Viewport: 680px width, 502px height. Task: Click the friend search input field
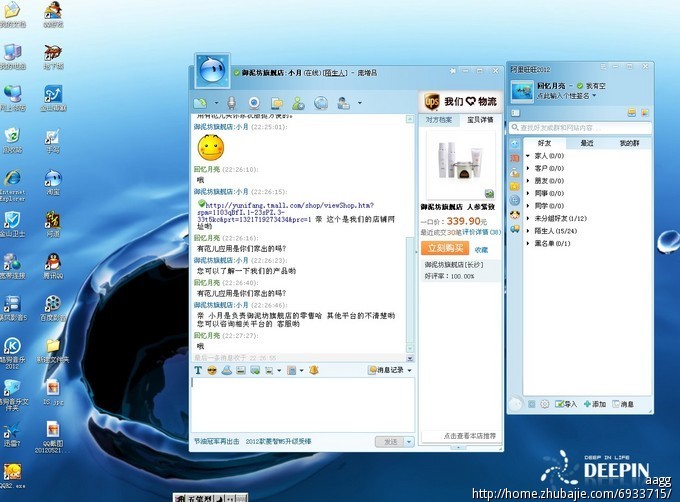pyautogui.click(x=581, y=128)
